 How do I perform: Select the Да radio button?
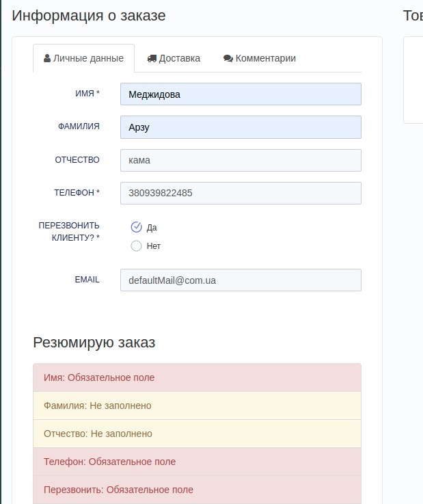136,227
